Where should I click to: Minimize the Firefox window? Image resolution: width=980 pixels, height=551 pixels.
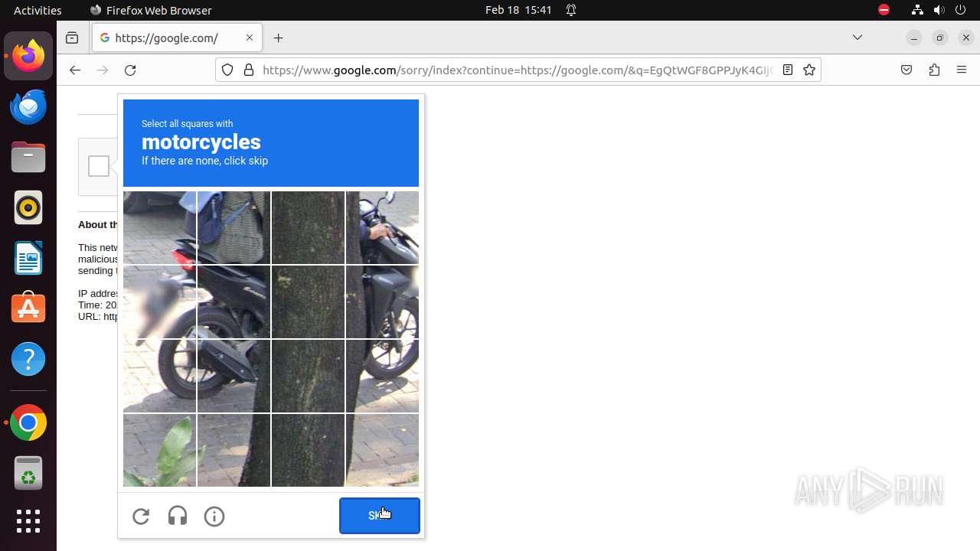(x=913, y=37)
